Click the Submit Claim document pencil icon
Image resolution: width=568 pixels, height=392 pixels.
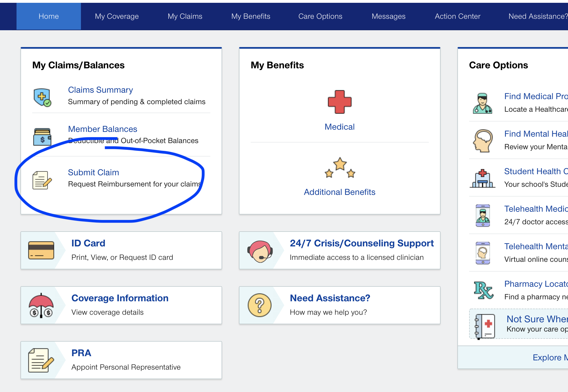[x=42, y=180]
